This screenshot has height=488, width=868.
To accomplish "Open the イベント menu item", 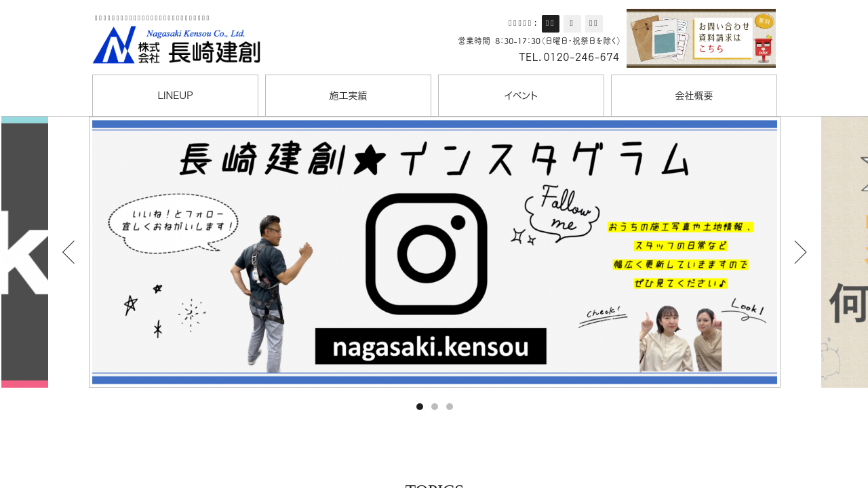I will pos(521,96).
